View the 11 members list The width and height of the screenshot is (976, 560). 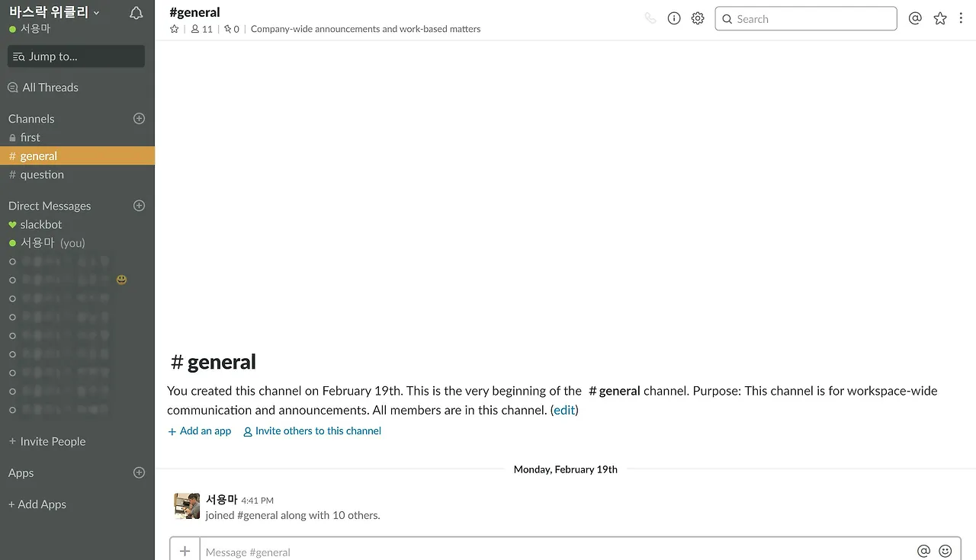[x=202, y=29]
